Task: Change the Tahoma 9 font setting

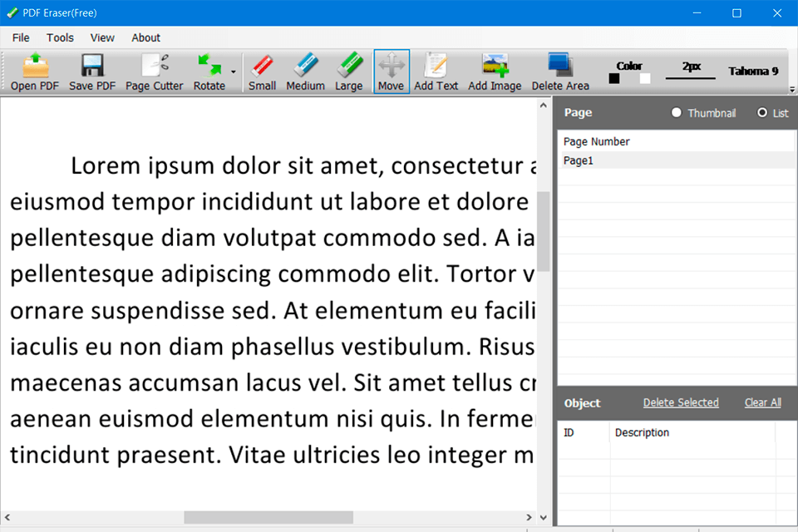Action: 752,71
